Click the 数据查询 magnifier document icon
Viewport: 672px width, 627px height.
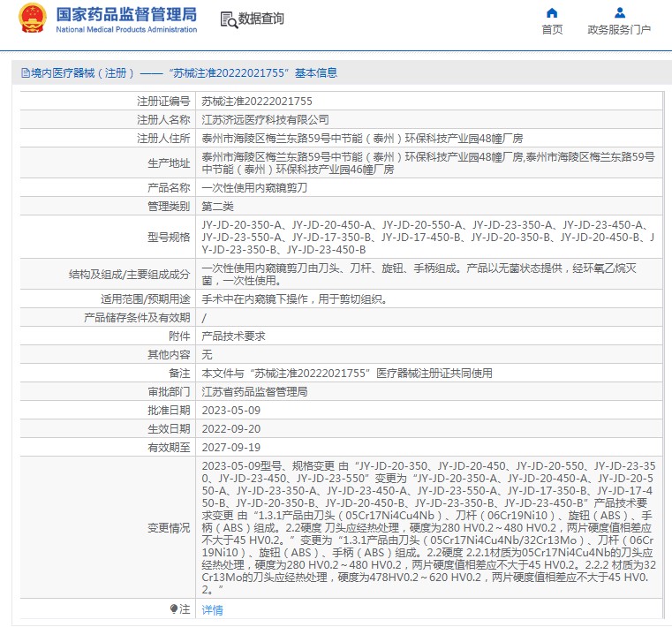click(x=228, y=19)
